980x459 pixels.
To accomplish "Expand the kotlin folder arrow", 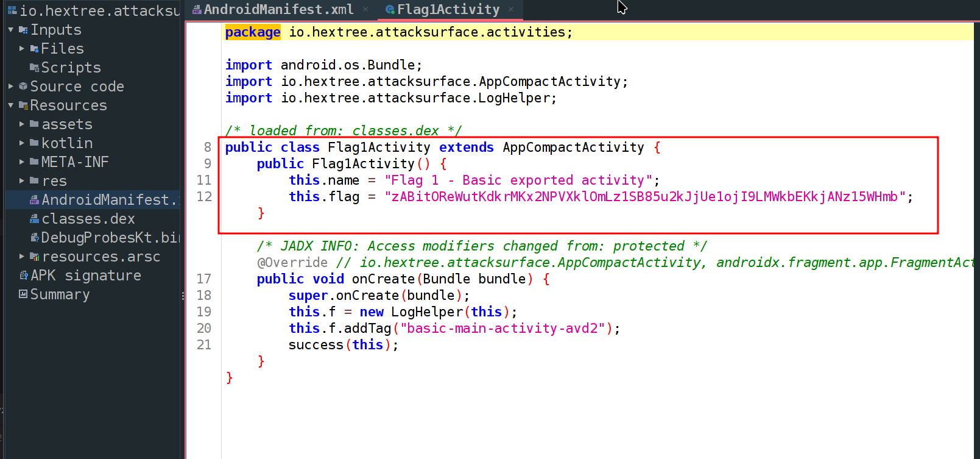I will coord(22,143).
